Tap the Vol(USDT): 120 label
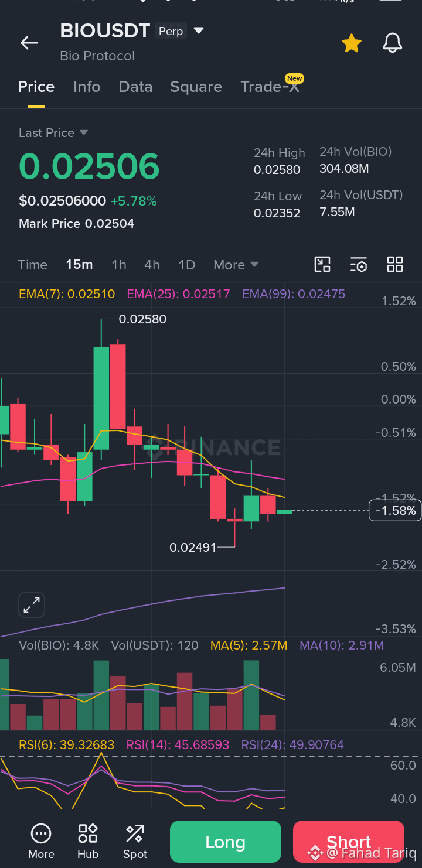The width and height of the screenshot is (422, 868). pyautogui.click(x=155, y=645)
